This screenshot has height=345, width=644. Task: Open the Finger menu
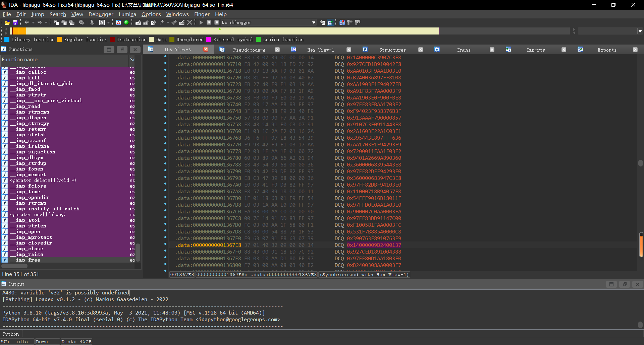(x=202, y=14)
